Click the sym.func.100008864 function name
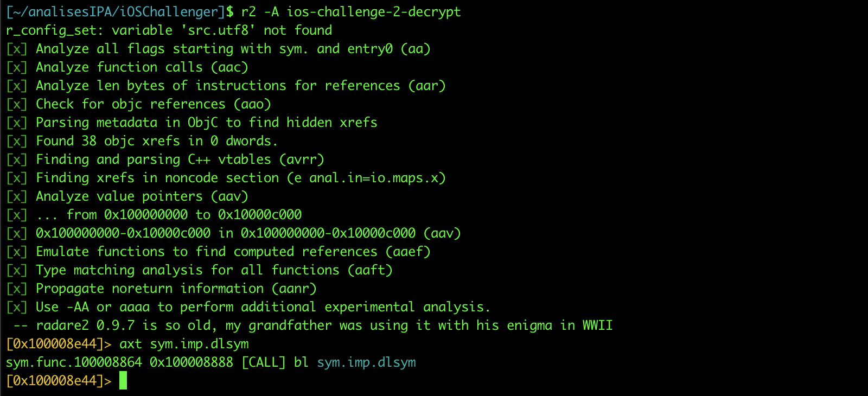868x396 pixels. tap(74, 362)
